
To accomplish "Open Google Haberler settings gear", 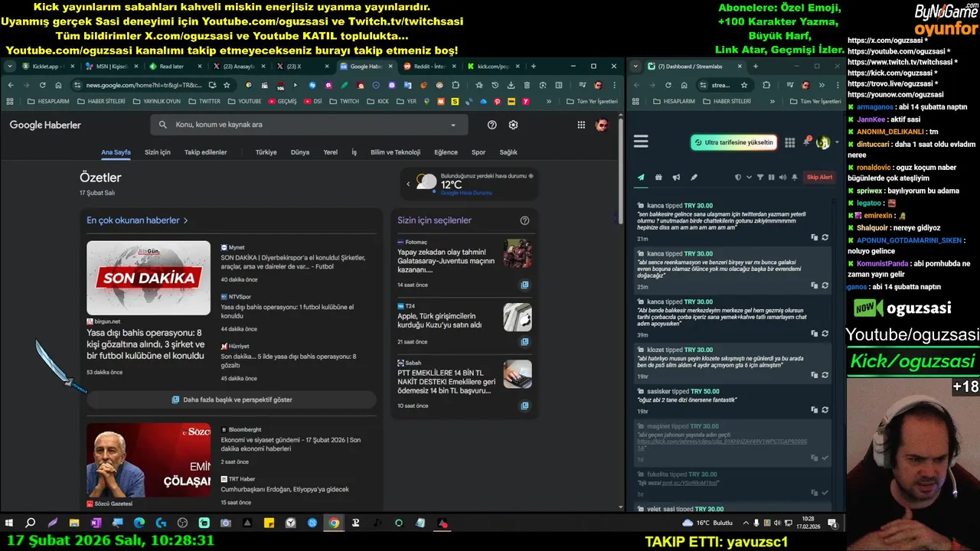I will point(513,125).
